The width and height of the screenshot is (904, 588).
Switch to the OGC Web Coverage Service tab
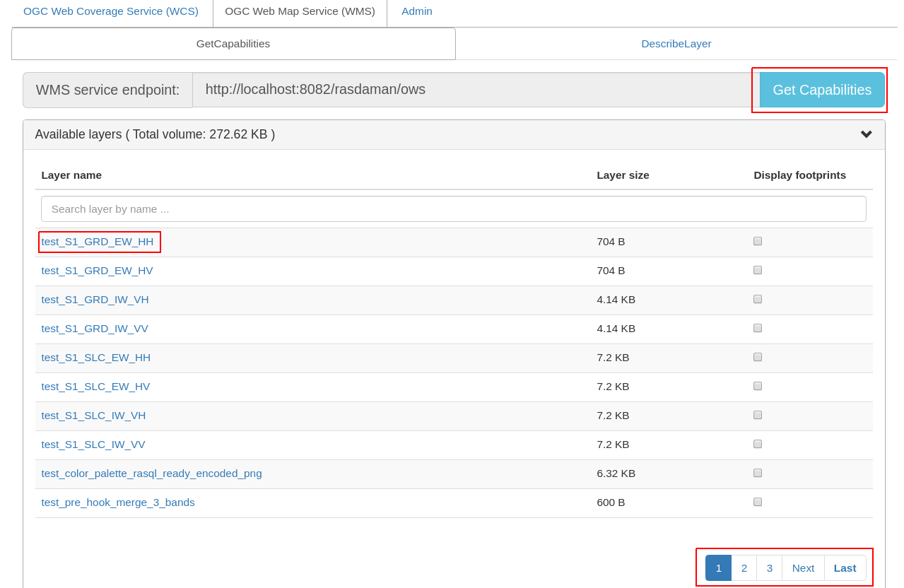[110, 11]
